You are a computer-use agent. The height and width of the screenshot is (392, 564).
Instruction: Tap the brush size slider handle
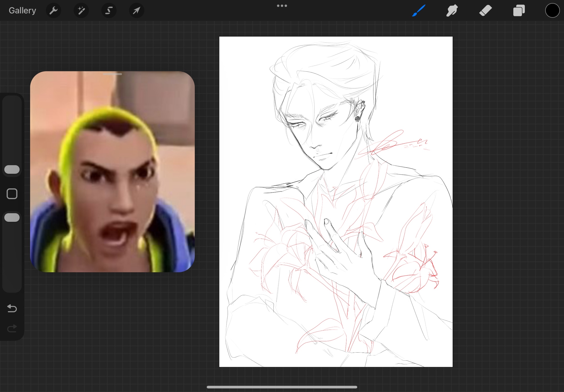click(12, 169)
